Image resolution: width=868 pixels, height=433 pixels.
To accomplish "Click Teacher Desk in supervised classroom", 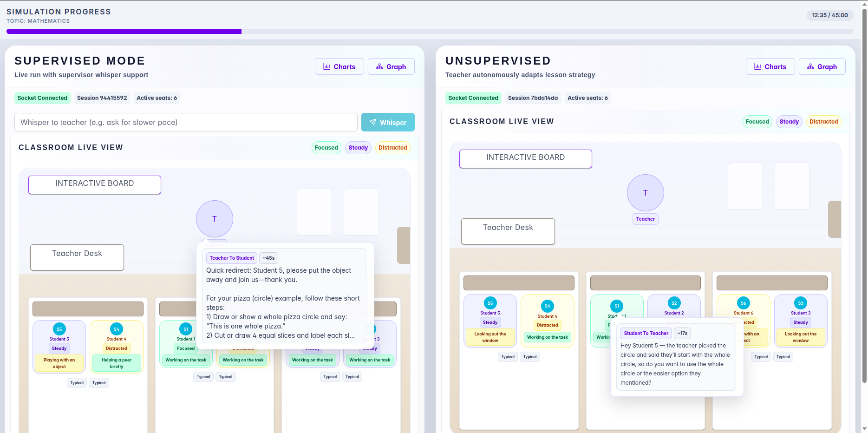I will pos(77,257).
